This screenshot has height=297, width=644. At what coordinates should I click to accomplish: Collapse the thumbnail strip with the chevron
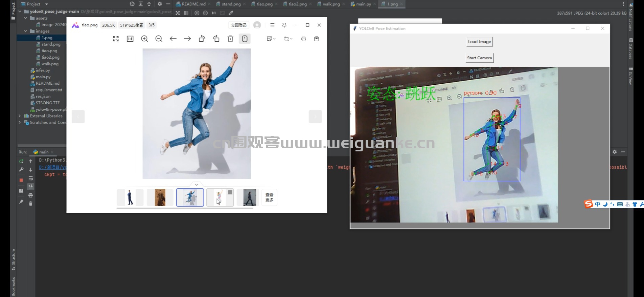coord(197,185)
